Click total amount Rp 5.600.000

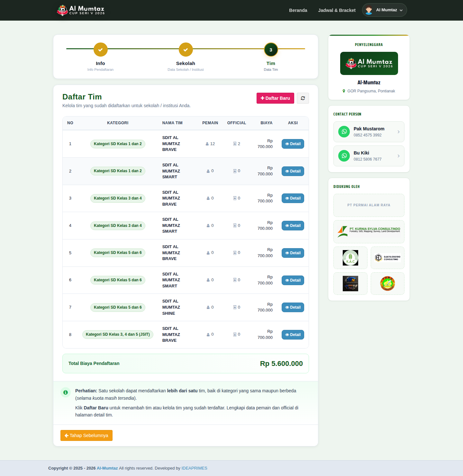point(281,364)
